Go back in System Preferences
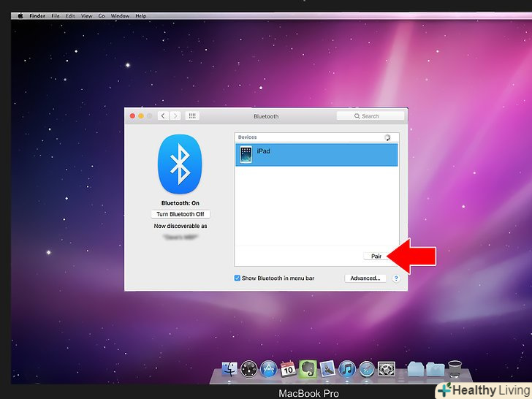 [x=163, y=116]
